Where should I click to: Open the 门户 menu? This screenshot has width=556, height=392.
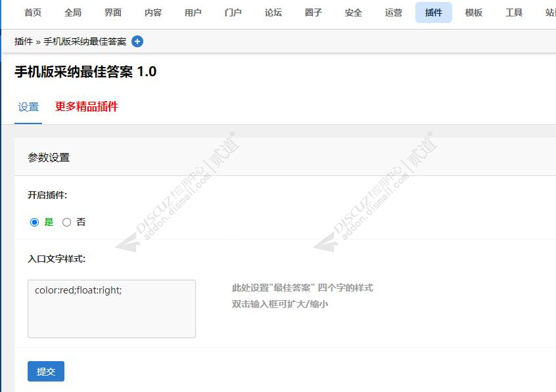coord(233,12)
